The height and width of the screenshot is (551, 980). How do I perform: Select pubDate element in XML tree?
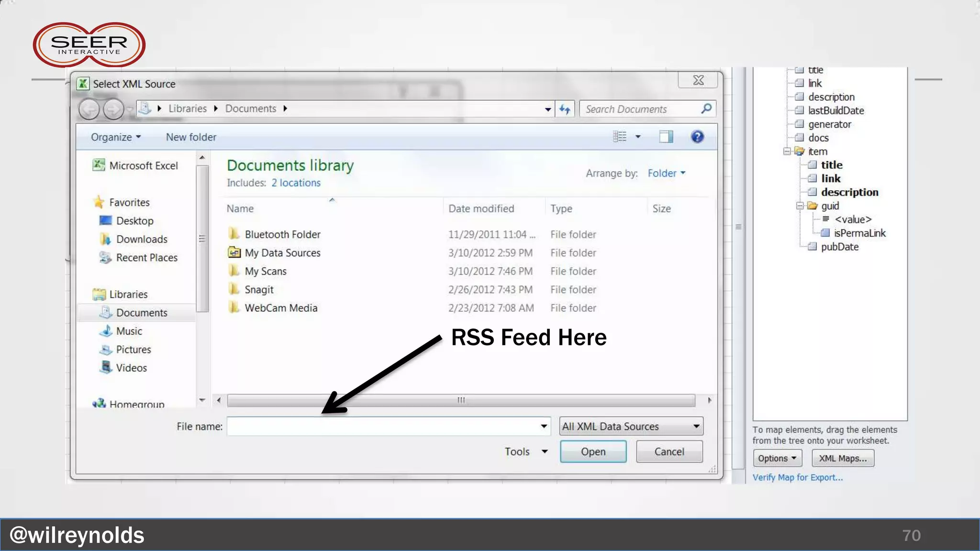pyautogui.click(x=839, y=247)
